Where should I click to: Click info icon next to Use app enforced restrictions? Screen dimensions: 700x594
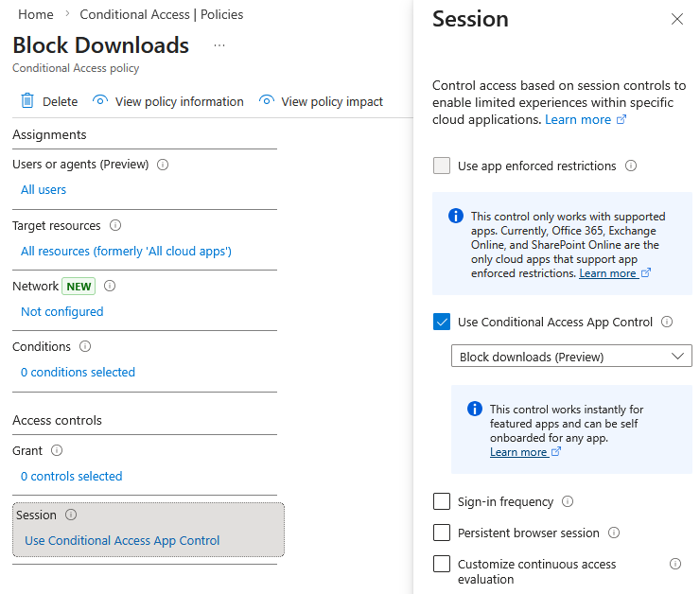point(631,166)
